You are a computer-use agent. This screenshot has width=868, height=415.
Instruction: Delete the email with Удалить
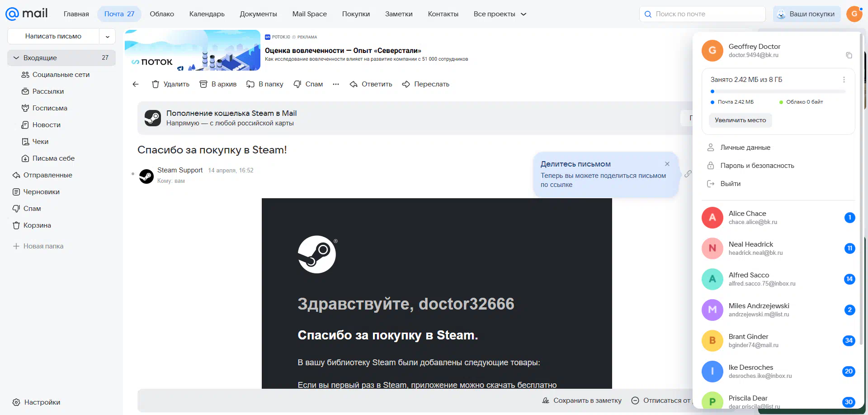170,84
